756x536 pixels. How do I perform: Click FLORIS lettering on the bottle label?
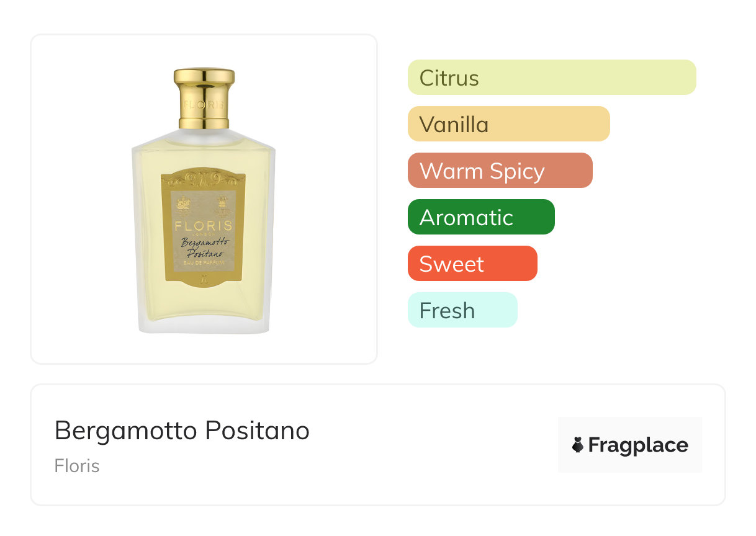pos(204,226)
